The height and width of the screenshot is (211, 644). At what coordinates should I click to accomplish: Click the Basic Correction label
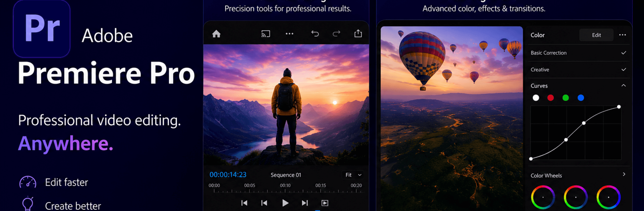(548, 53)
